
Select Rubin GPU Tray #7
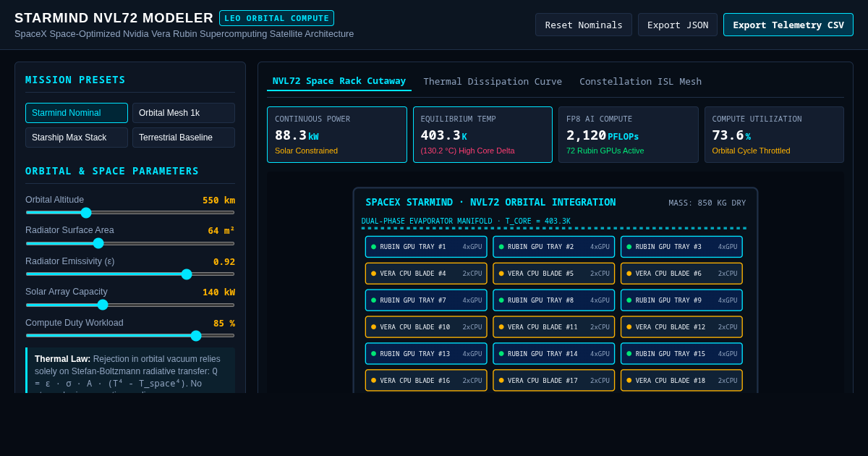pyautogui.click(x=426, y=300)
